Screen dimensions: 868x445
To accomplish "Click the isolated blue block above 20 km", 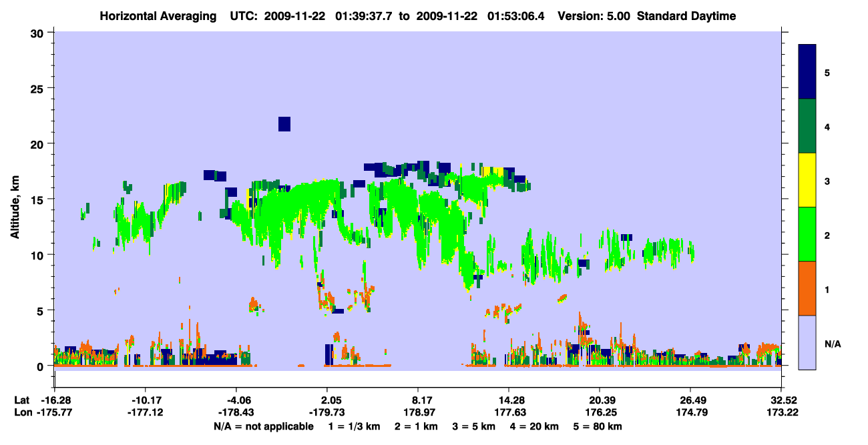I will tap(284, 124).
